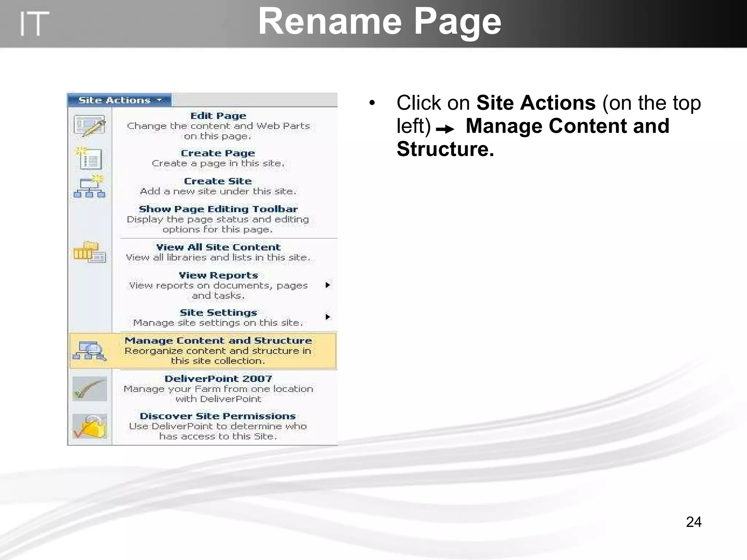Click 'Manage site settings on this site.' text
This screenshot has height=560, width=747.
pos(218,323)
